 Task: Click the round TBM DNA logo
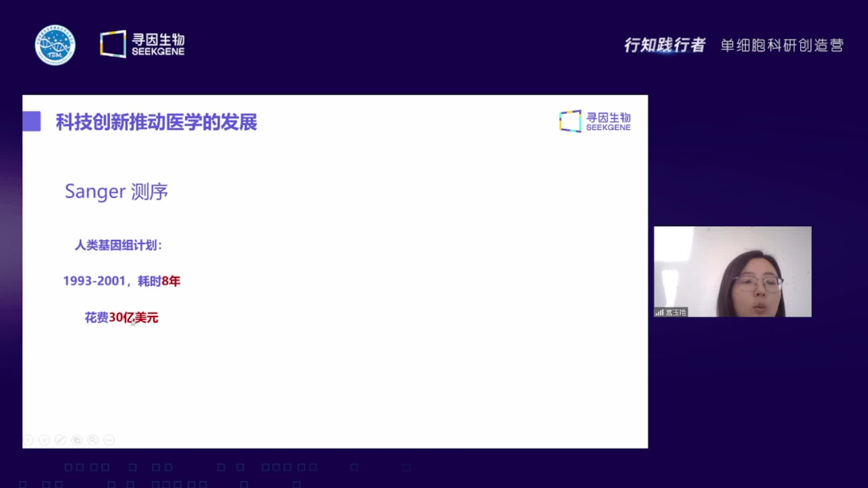pos(55,45)
